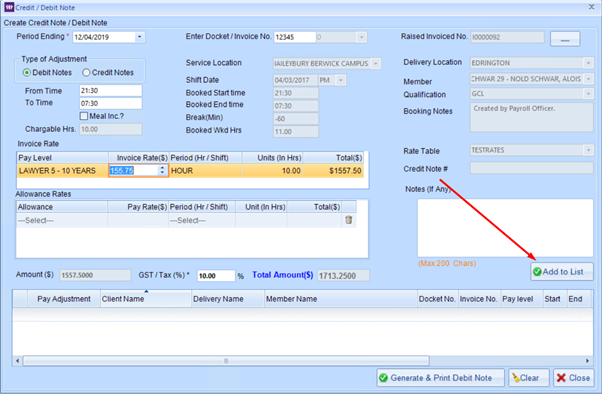Open the Rate Table dropdown

pyautogui.click(x=588, y=150)
